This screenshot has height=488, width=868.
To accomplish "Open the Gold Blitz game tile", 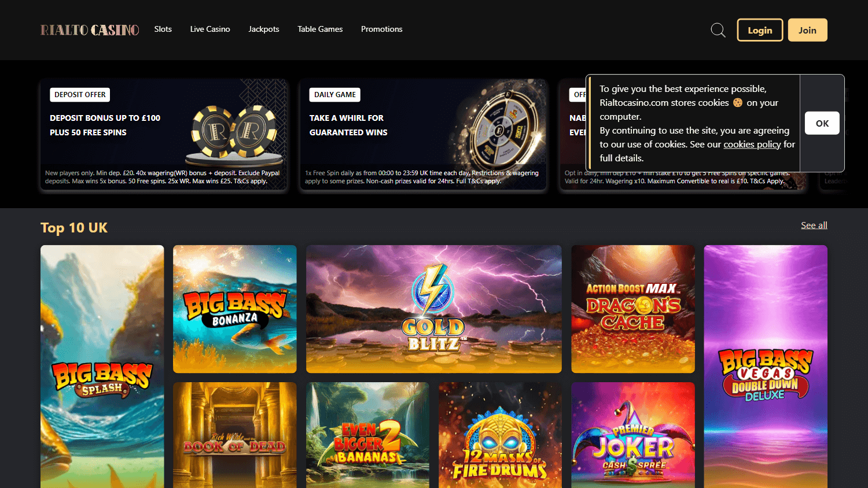I will (434, 309).
